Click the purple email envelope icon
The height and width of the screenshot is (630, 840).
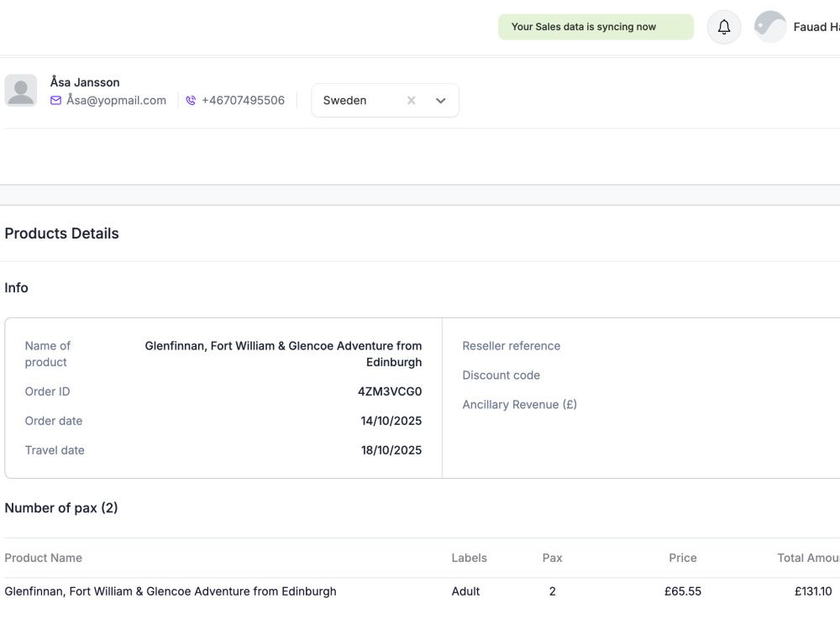[55, 100]
